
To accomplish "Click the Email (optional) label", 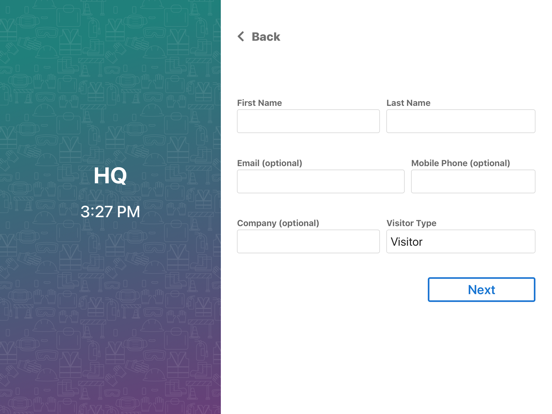I will point(270,163).
